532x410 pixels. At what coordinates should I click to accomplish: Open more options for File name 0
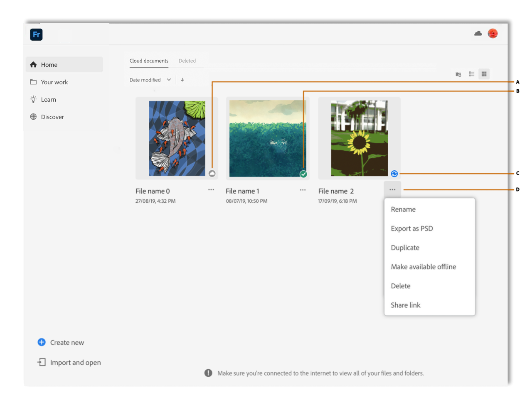[x=211, y=190]
